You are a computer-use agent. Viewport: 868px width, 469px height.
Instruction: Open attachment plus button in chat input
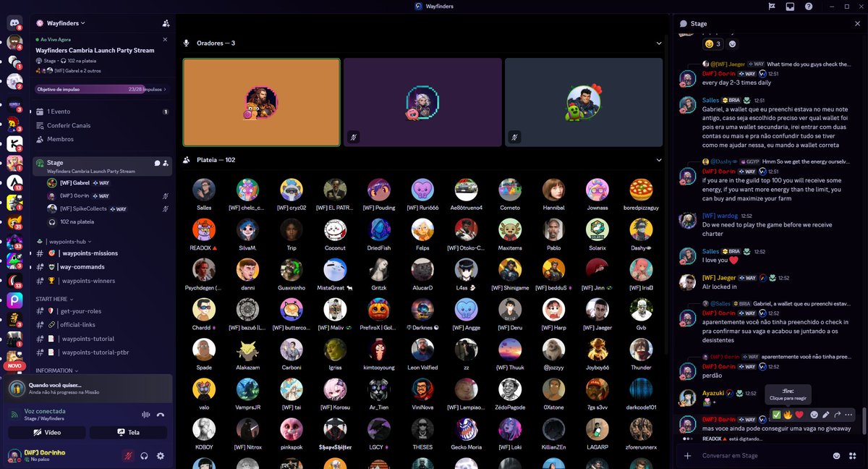pyautogui.click(x=687, y=456)
